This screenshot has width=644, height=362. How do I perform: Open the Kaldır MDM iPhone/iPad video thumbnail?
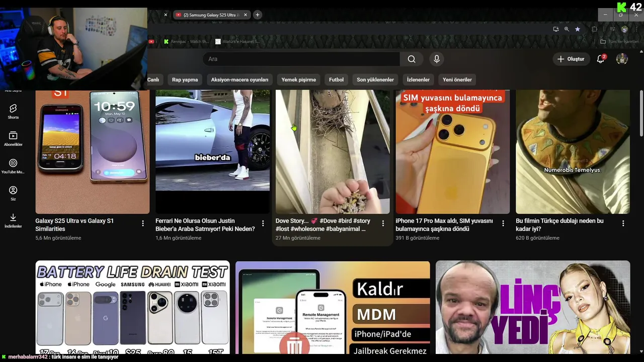pos(333,307)
